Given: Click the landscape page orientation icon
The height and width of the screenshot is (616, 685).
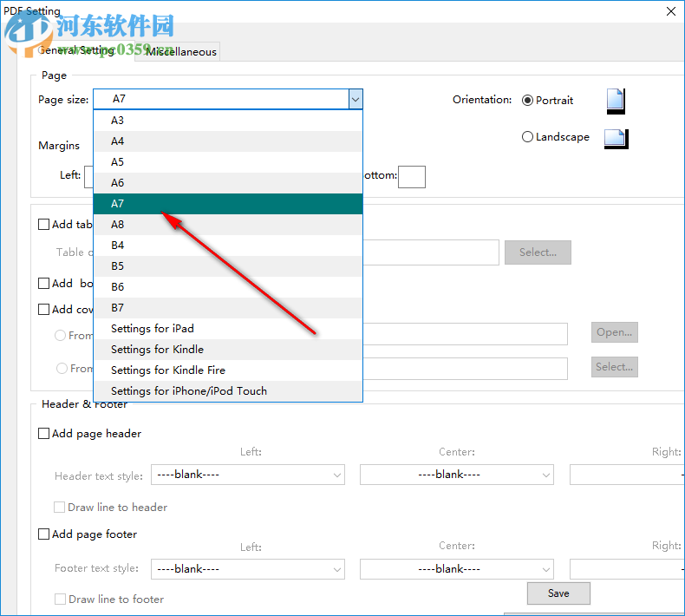Looking at the screenshot, I should click(616, 139).
